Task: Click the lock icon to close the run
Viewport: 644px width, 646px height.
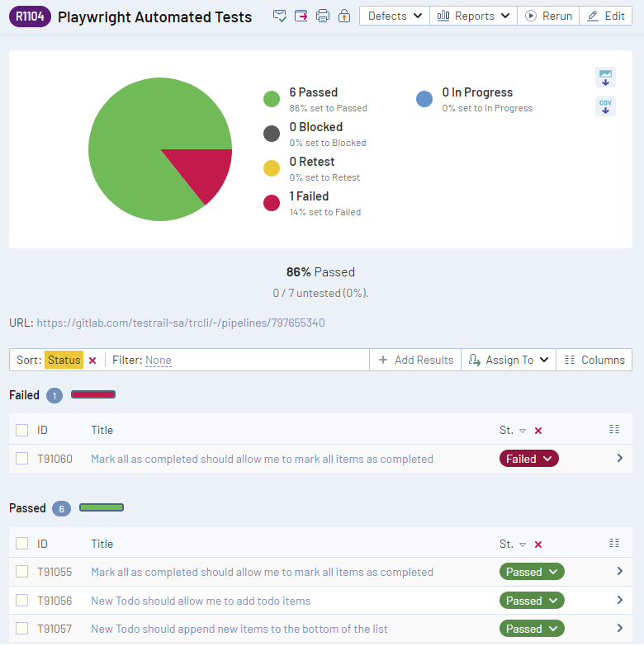Action: pyautogui.click(x=344, y=16)
